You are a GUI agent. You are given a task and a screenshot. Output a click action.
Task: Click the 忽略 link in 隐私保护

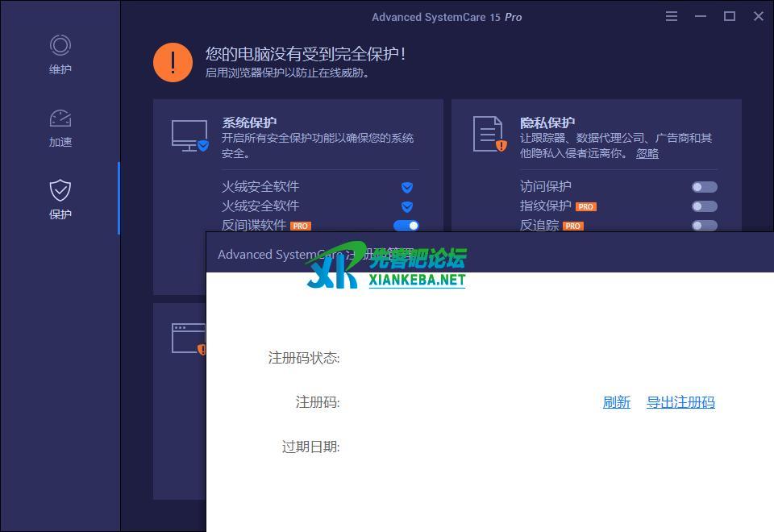(x=647, y=153)
